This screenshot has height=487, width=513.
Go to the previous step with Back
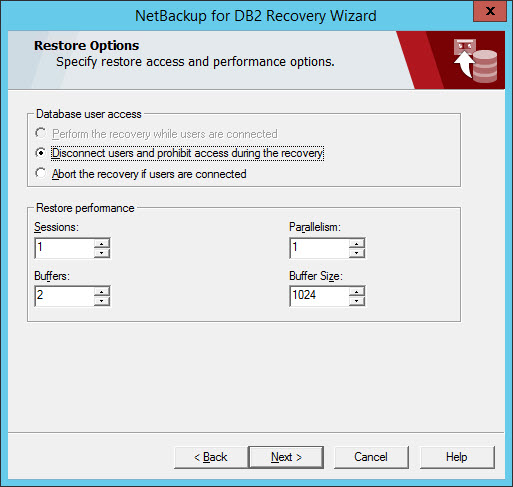point(211,457)
